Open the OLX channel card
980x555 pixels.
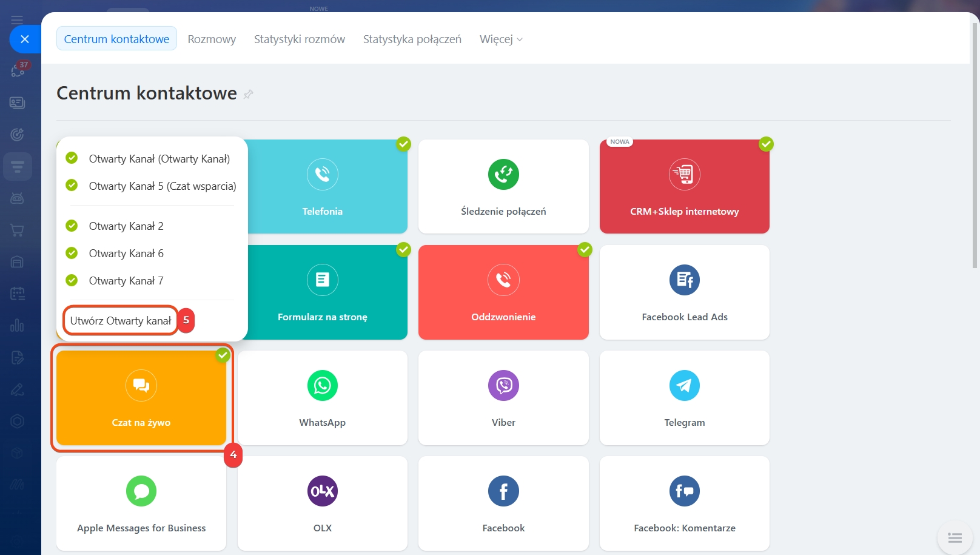(x=323, y=503)
